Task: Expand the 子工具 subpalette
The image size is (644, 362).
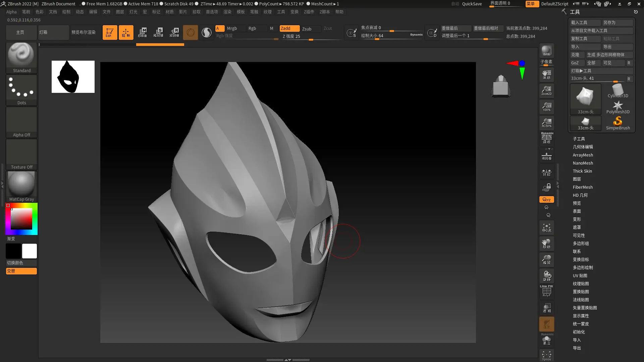Action: point(579,139)
